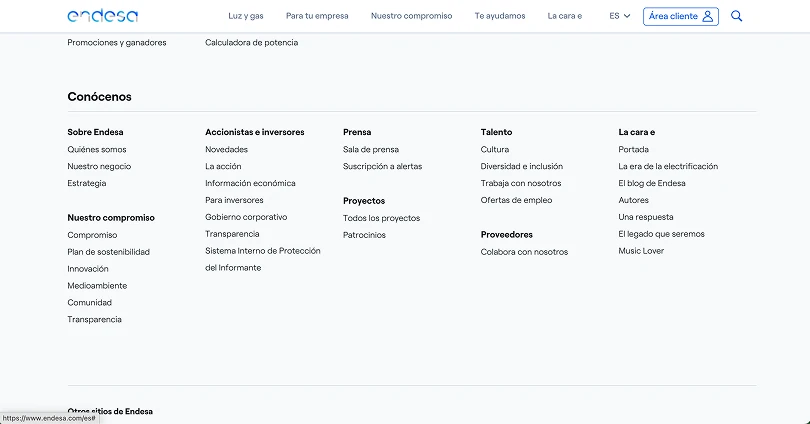This screenshot has width=810, height=424.
Task: Open Compromiso link
Action: 92,235
